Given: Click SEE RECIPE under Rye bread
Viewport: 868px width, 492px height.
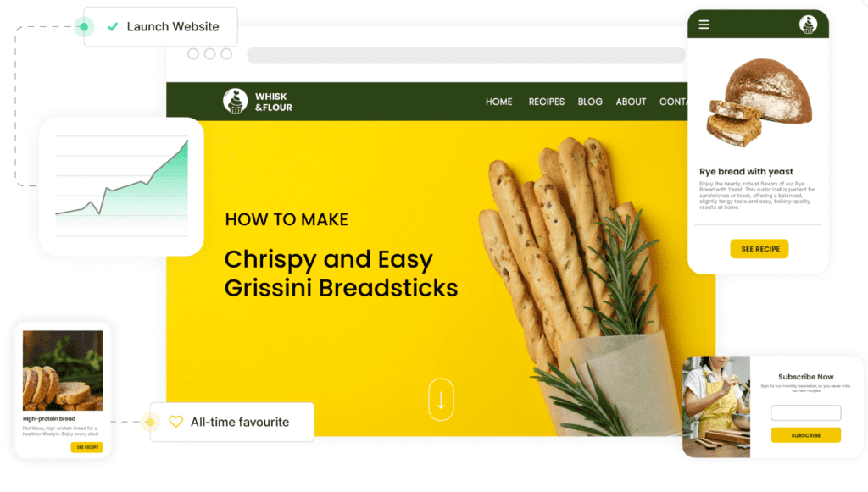Looking at the screenshot, I should point(759,249).
